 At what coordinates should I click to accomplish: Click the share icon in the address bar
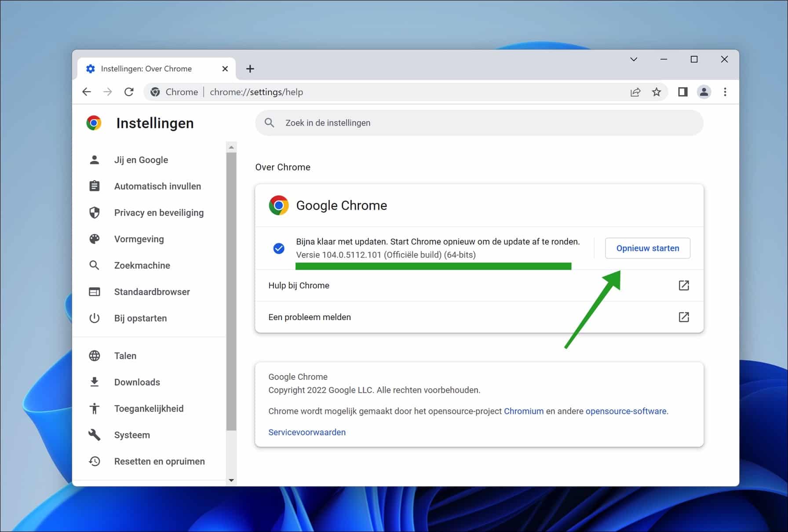coord(635,92)
